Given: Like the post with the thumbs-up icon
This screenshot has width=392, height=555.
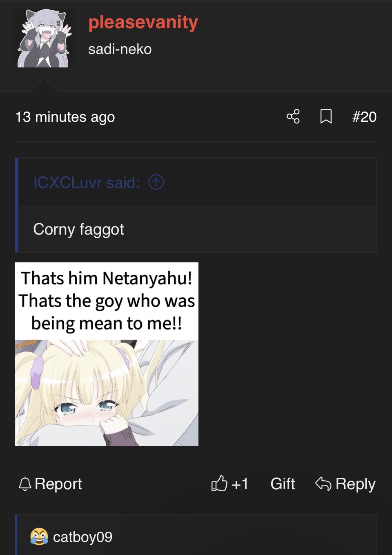Looking at the screenshot, I should point(219,483).
